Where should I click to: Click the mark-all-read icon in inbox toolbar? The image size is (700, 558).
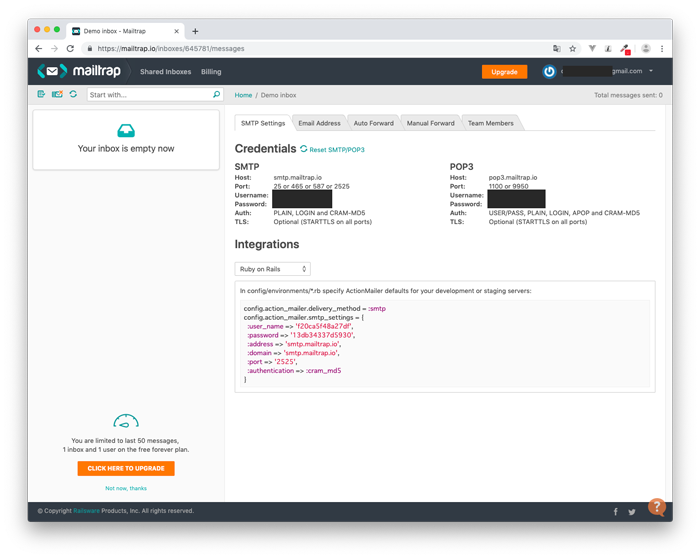click(x=41, y=94)
